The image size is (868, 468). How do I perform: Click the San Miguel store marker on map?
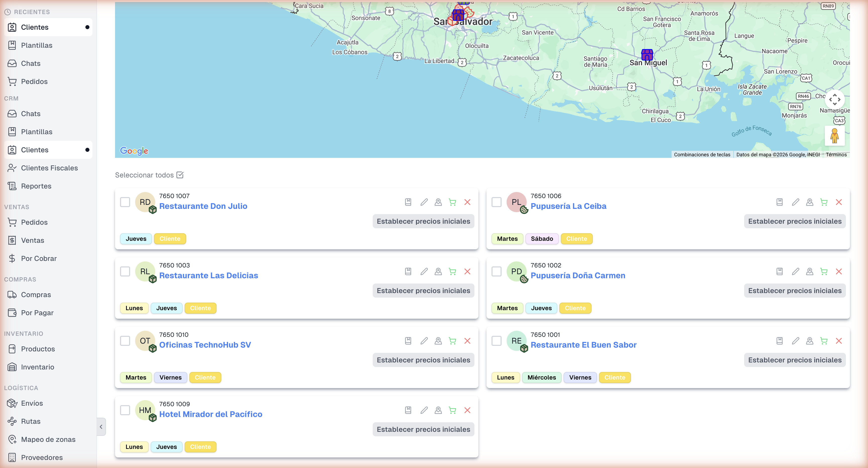pyautogui.click(x=647, y=54)
